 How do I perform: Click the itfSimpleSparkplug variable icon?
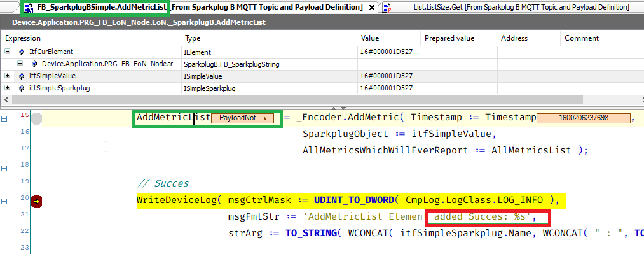(x=22, y=88)
